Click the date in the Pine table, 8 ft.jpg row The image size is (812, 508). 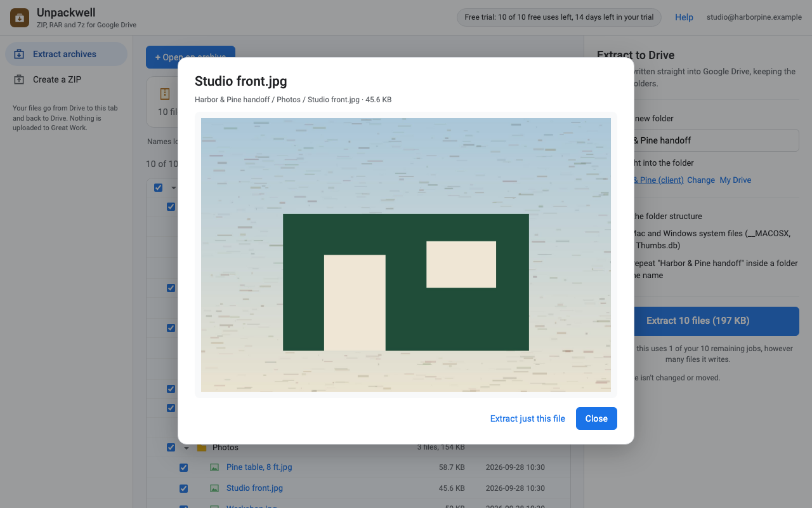(x=515, y=467)
